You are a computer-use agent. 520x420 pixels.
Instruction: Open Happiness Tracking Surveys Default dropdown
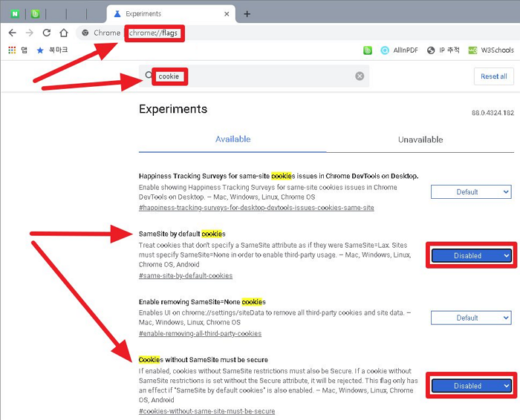coord(471,191)
